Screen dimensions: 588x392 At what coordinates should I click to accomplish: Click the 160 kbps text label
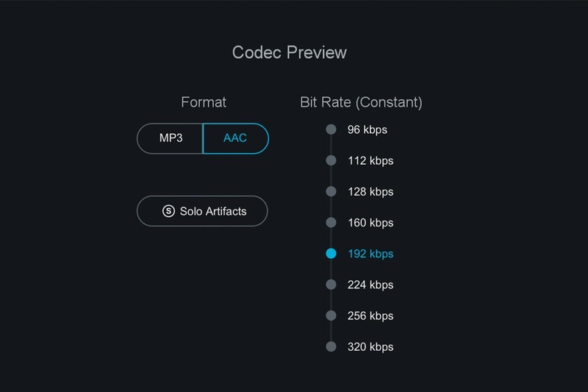pyautogui.click(x=370, y=223)
